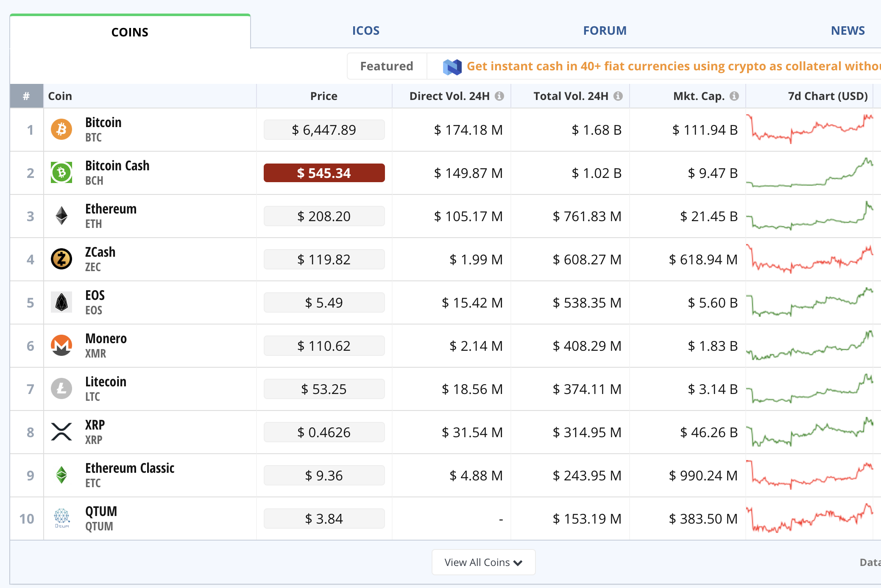This screenshot has width=881, height=588.
Task: Click the 7d Chart (USD) header
Action: click(x=828, y=96)
